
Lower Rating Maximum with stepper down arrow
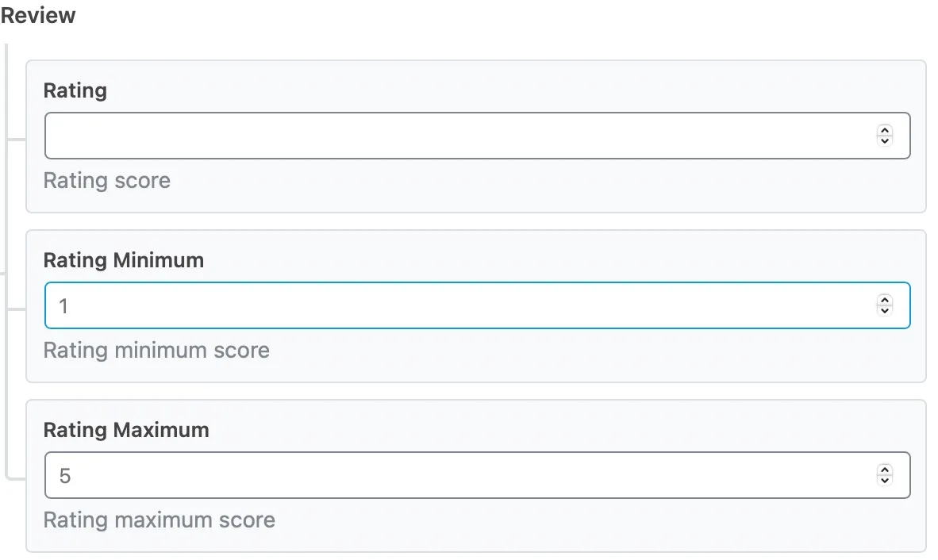click(x=884, y=480)
